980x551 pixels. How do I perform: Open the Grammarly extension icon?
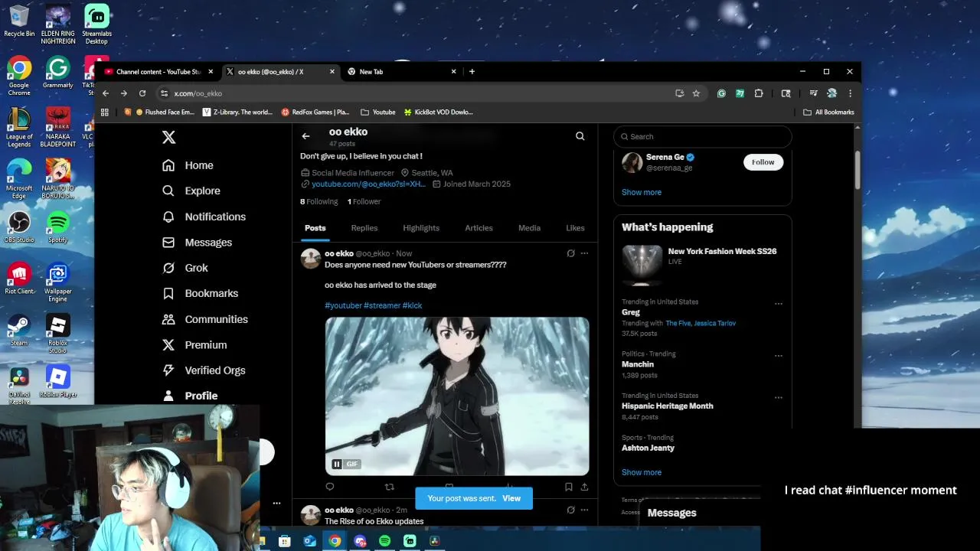(721, 93)
